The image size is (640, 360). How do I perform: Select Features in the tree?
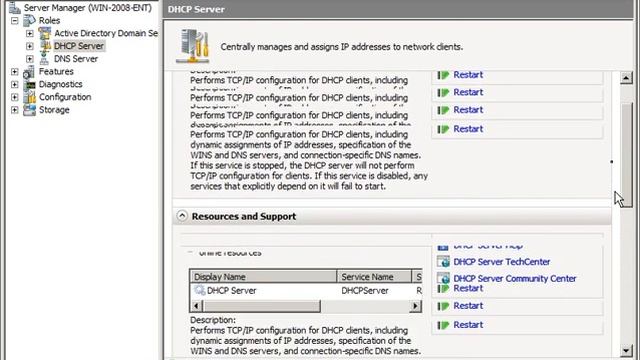click(56, 71)
